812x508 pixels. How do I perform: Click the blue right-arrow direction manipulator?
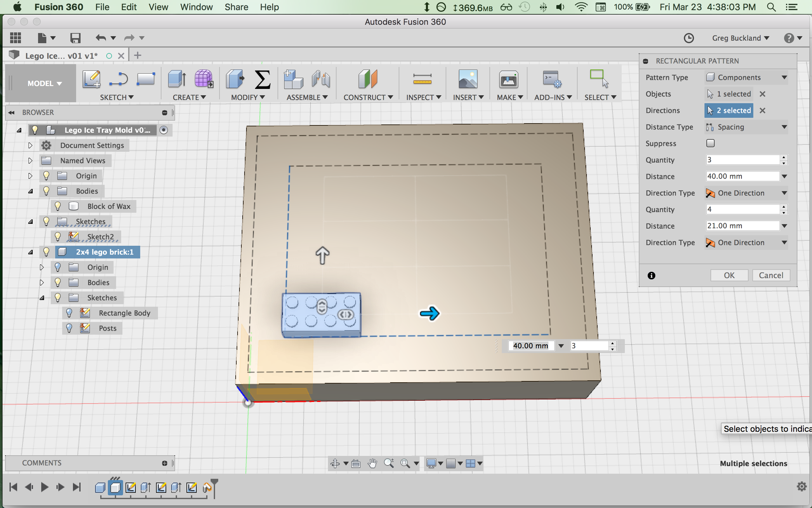pyautogui.click(x=429, y=313)
